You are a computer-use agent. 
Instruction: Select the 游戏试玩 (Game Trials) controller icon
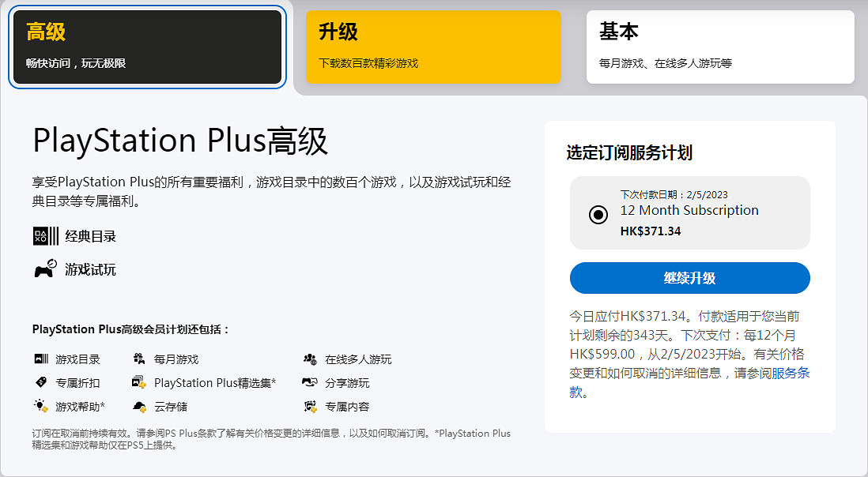(43, 269)
